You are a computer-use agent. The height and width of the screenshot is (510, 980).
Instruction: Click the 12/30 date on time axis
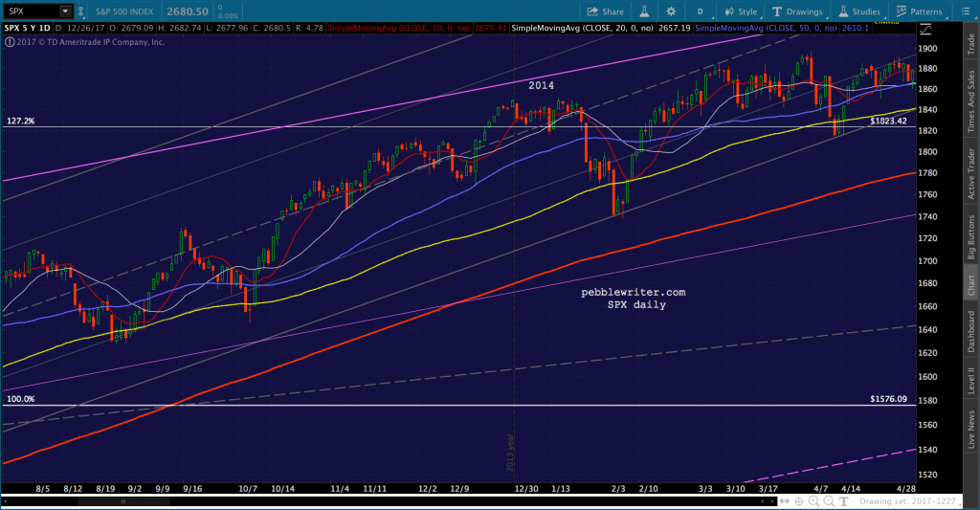tap(526, 489)
